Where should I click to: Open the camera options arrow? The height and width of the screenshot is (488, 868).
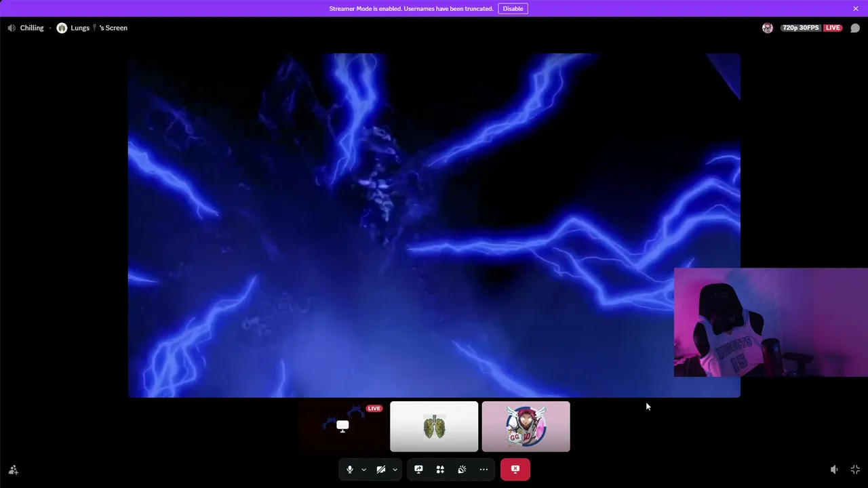(395, 469)
